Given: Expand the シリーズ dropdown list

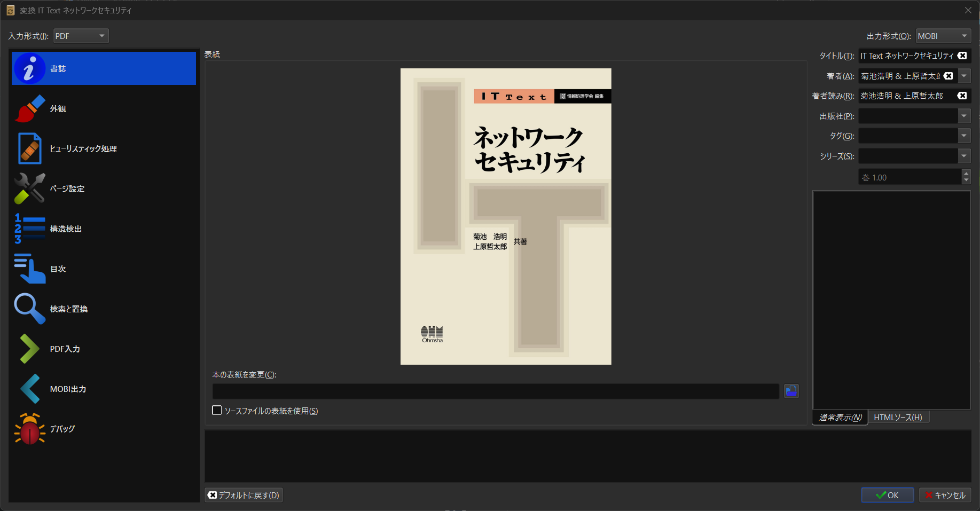Looking at the screenshot, I should point(965,155).
